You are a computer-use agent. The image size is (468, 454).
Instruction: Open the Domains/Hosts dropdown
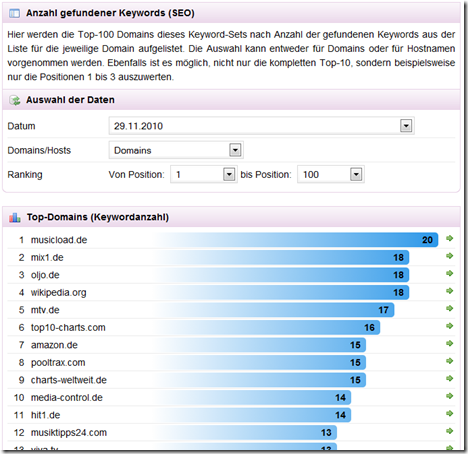pos(176,150)
